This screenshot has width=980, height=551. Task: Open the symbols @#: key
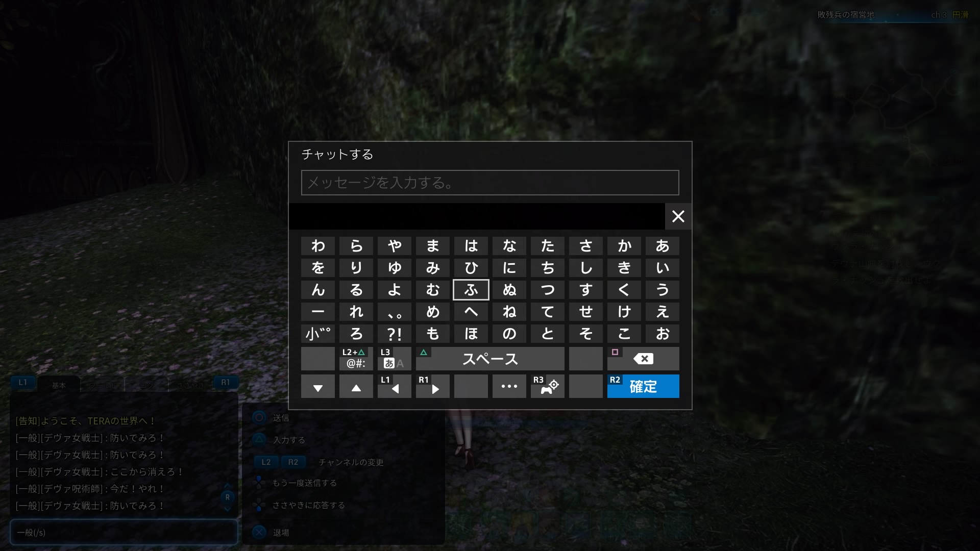coord(356,359)
